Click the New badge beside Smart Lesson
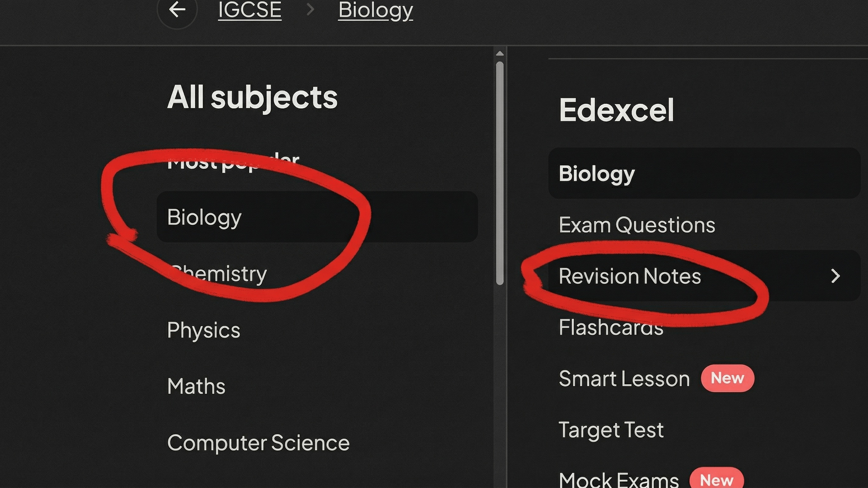This screenshot has width=868, height=488. click(x=728, y=378)
